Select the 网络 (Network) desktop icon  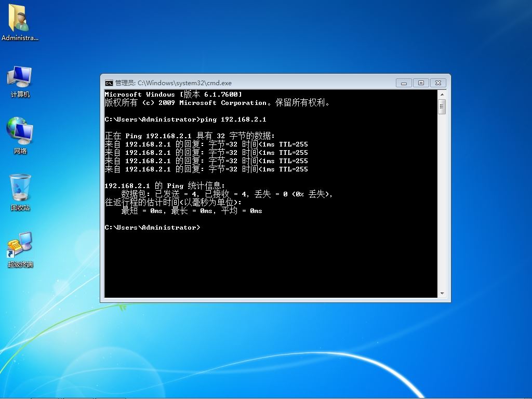(20, 136)
